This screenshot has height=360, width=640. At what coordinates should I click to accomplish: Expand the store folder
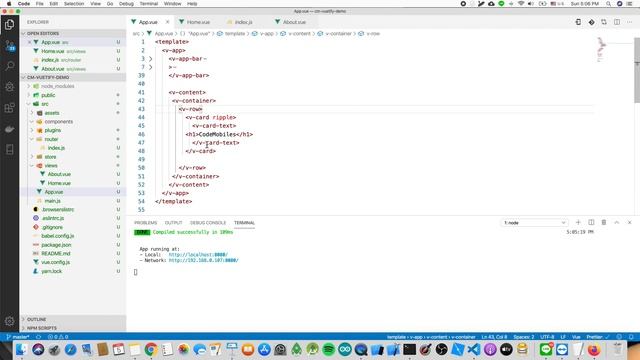click(50, 157)
